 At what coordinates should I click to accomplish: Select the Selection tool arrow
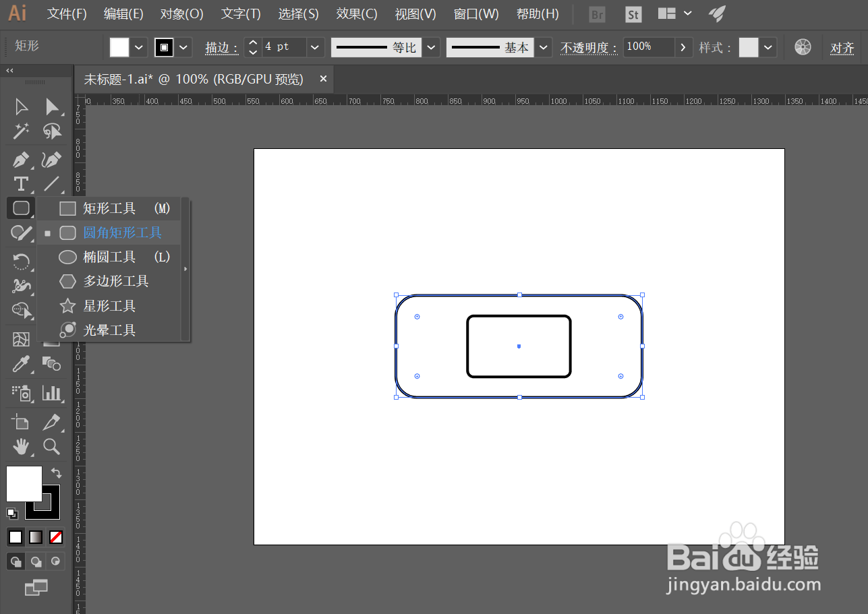(22, 106)
